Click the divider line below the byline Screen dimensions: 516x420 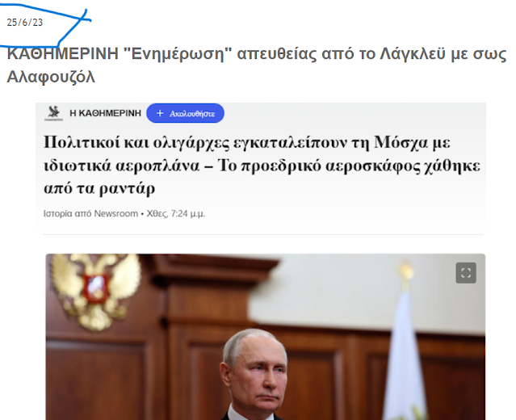[x=263, y=234]
